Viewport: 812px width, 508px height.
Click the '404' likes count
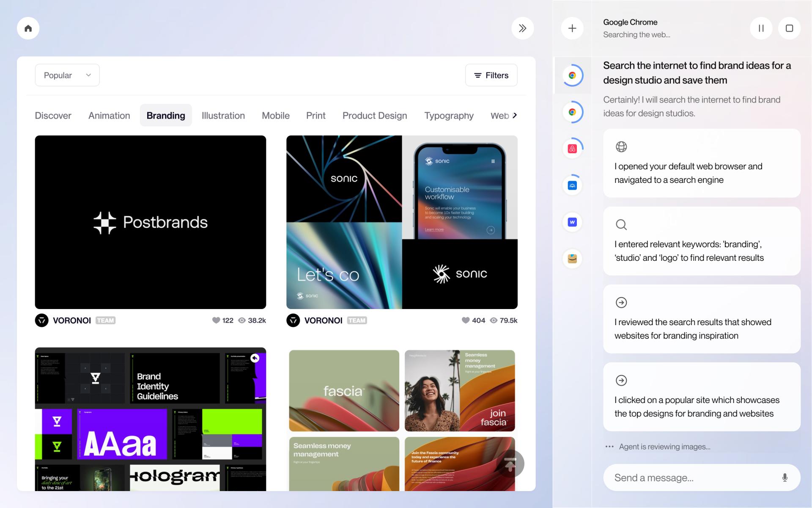coord(479,320)
